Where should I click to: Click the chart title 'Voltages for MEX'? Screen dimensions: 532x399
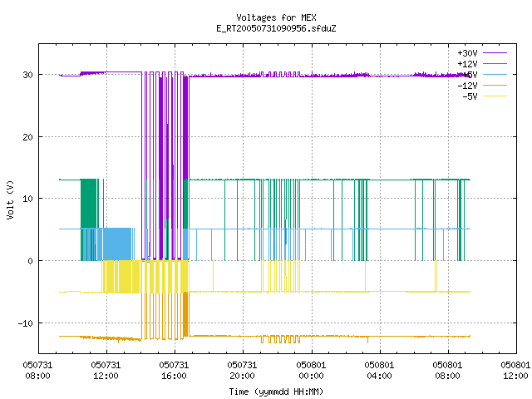point(276,17)
